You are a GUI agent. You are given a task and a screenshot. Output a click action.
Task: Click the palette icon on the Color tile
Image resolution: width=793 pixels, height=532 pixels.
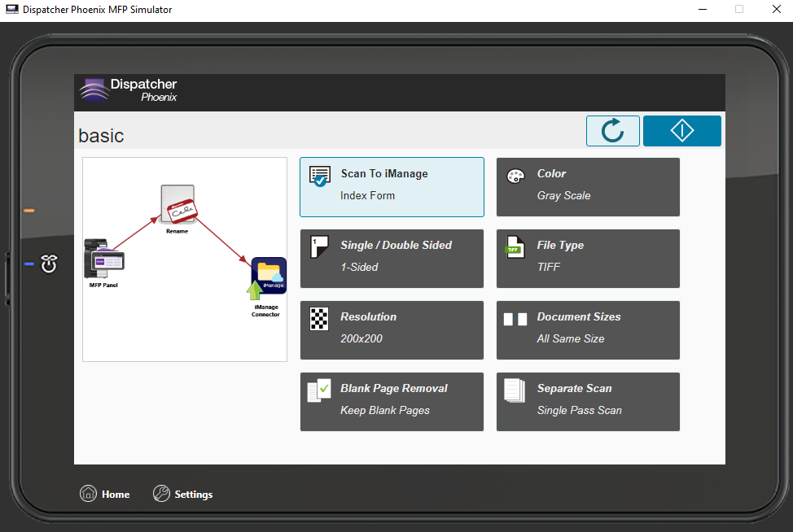(x=515, y=173)
